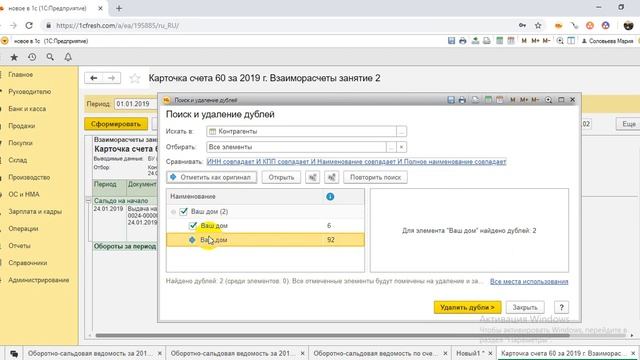Screen dimensions: 640x360
Task: Open the 1C main menu round icon
Action: pos(4,41)
